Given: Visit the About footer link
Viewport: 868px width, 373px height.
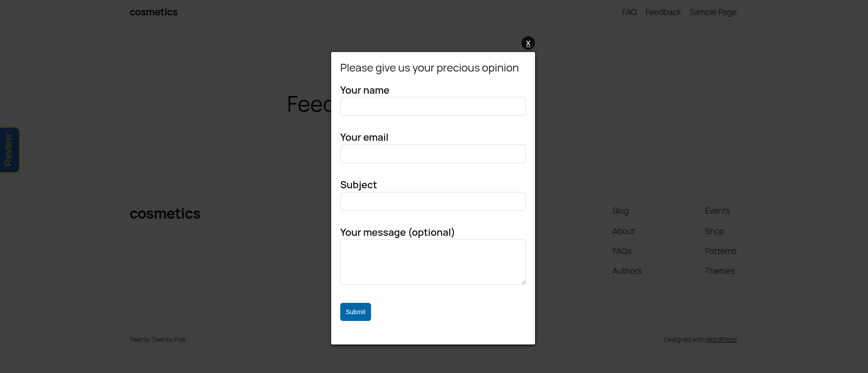Looking at the screenshot, I should [x=623, y=231].
